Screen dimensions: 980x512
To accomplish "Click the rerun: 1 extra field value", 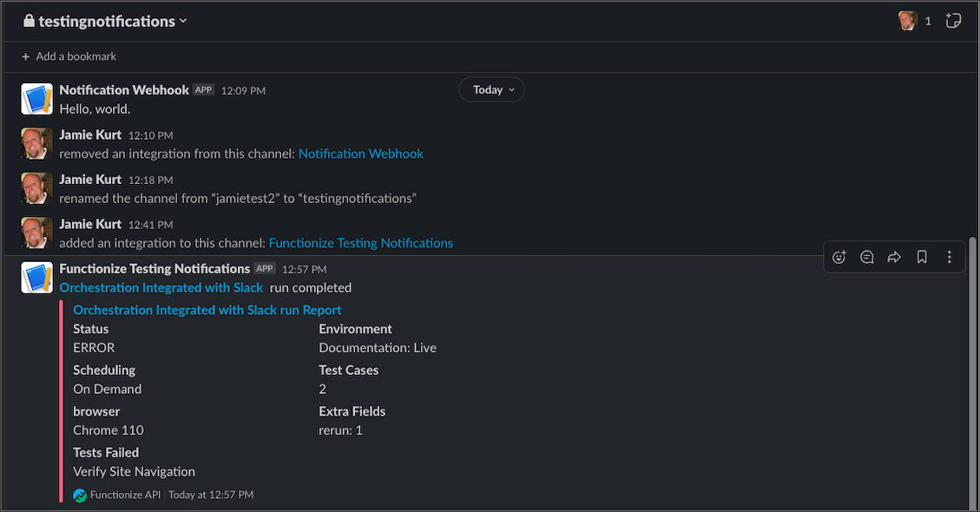I will pos(340,430).
